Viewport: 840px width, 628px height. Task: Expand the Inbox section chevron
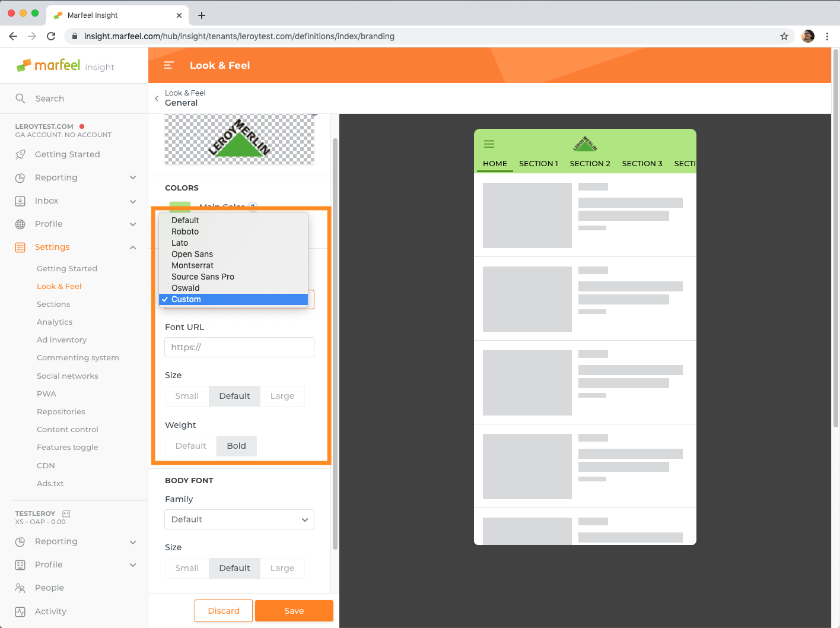pyautogui.click(x=133, y=201)
